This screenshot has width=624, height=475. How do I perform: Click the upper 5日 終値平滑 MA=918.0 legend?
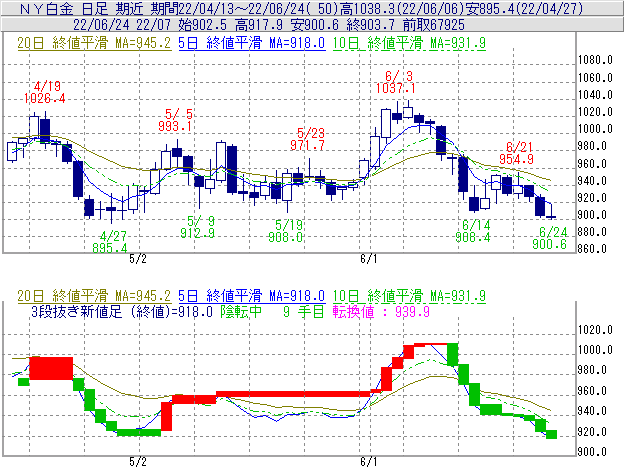(x=252, y=43)
